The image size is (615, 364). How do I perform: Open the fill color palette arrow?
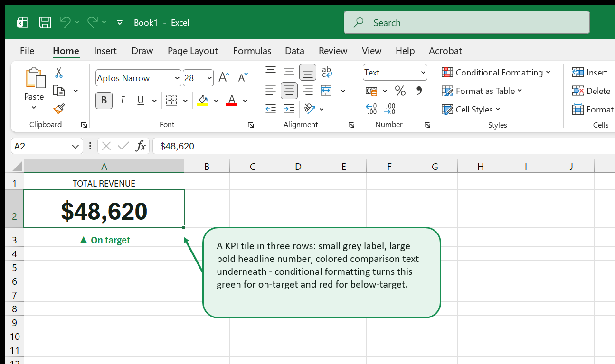click(x=216, y=101)
